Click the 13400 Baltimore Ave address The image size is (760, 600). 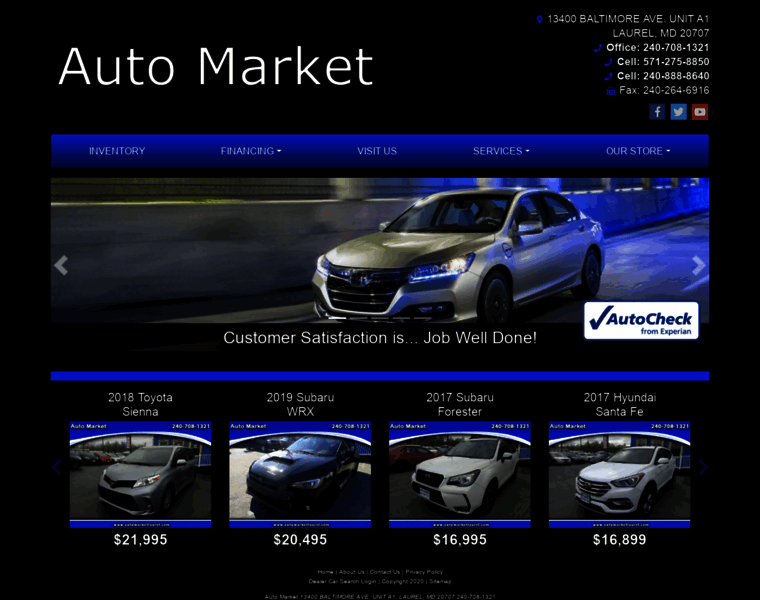628,26
